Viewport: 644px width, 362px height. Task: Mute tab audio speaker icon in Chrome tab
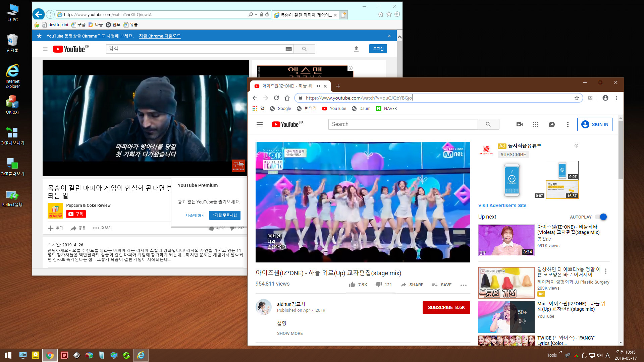point(318,86)
